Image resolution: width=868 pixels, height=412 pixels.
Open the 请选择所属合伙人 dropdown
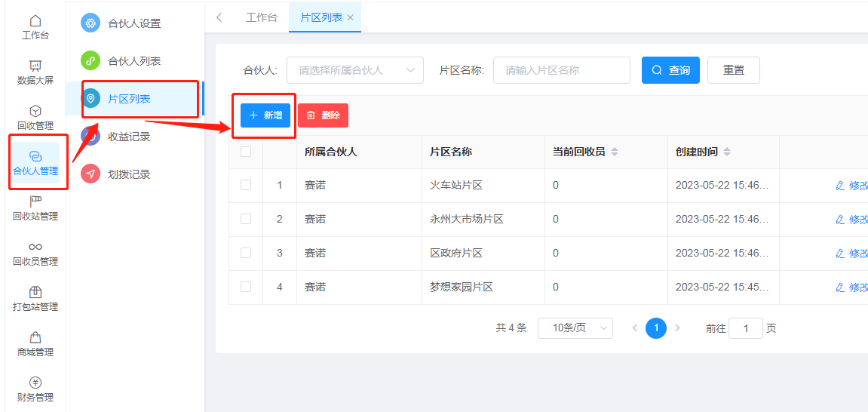point(355,70)
